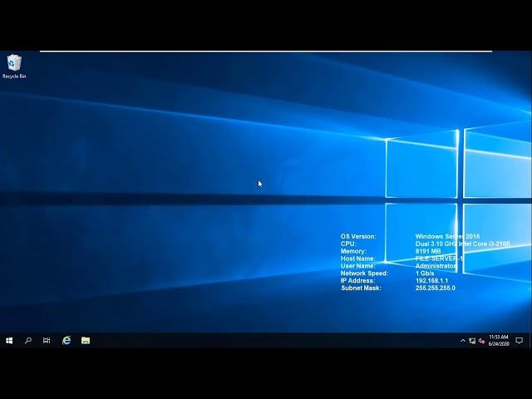Click the CPU value Dual 3.10 GHz text

(462, 244)
